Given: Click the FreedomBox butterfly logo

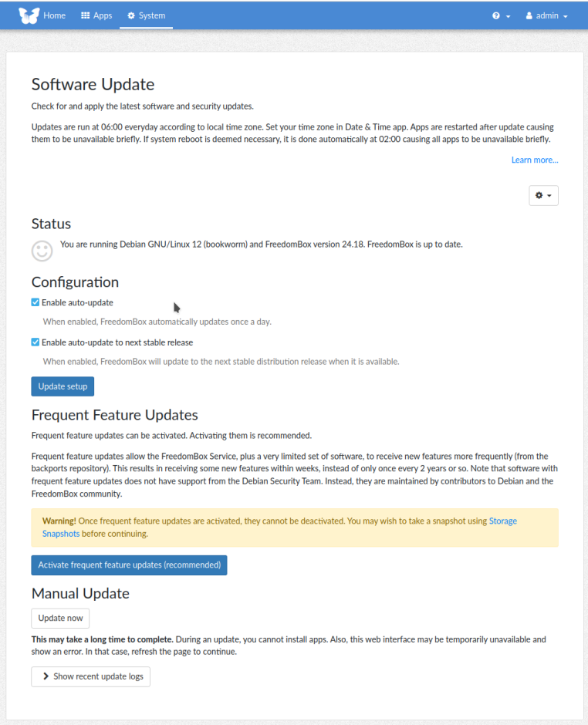Looking at the screenshot, I should point(29,15).
